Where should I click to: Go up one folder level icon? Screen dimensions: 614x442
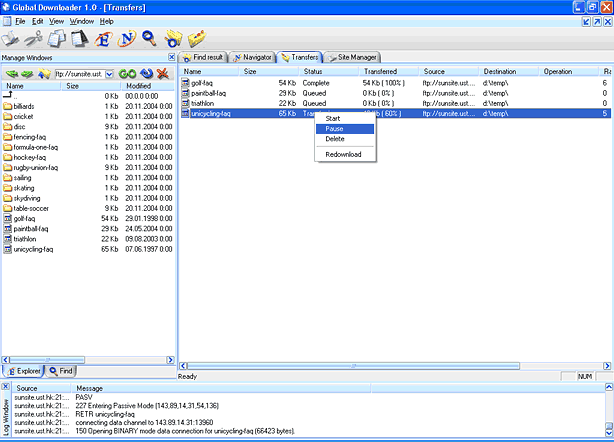point(44,74)
